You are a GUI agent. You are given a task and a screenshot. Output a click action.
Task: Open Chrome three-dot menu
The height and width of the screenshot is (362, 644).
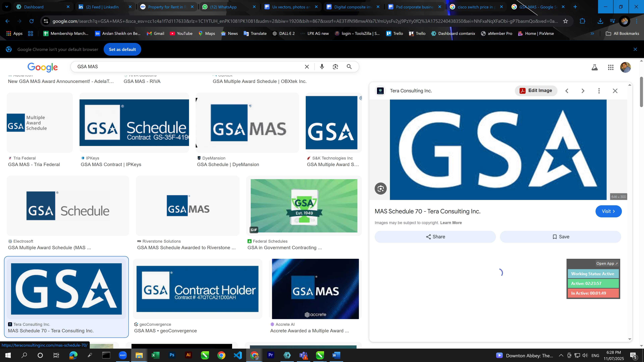(636, 21)
